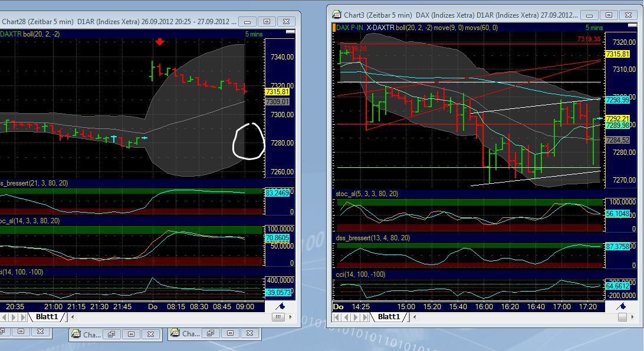Click the restore button on the first minimized window

point(112,333)
